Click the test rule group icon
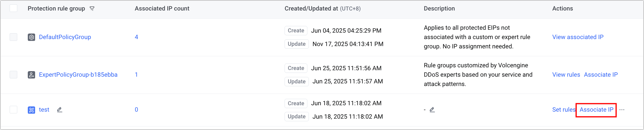This screenshot has height=130, width=644. [x=32, y=110]
